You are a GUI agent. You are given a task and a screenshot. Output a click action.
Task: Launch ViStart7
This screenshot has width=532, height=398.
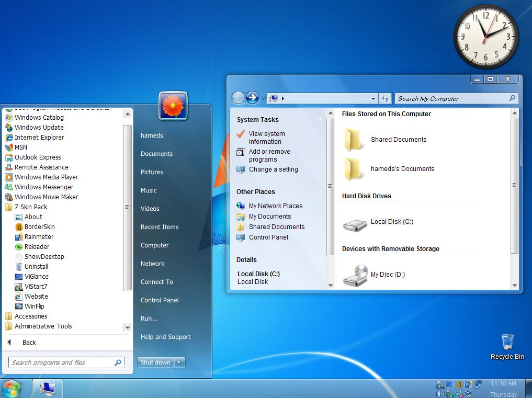31,287
